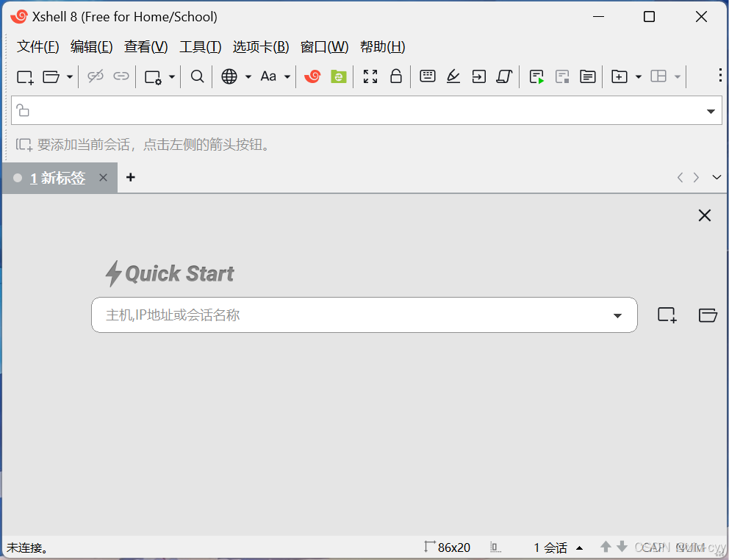
Task: Click the red Xshell swirl toolbar icon
Action: 312,76
